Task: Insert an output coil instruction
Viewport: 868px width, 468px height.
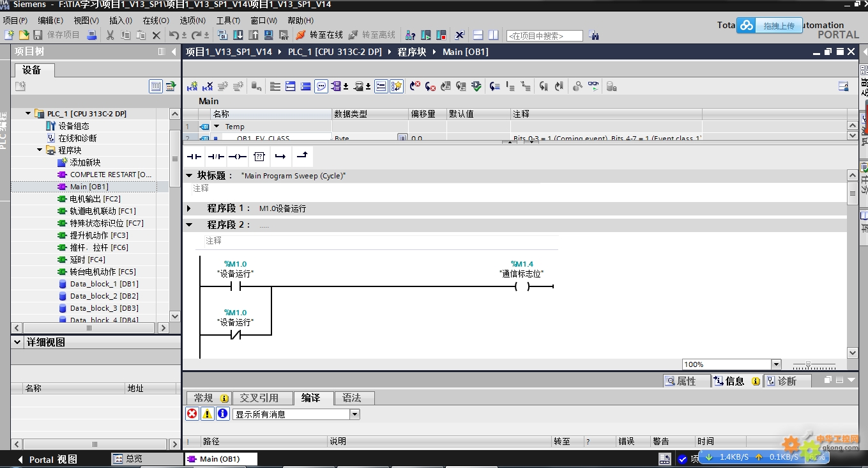Action: [x=238, y=156]
